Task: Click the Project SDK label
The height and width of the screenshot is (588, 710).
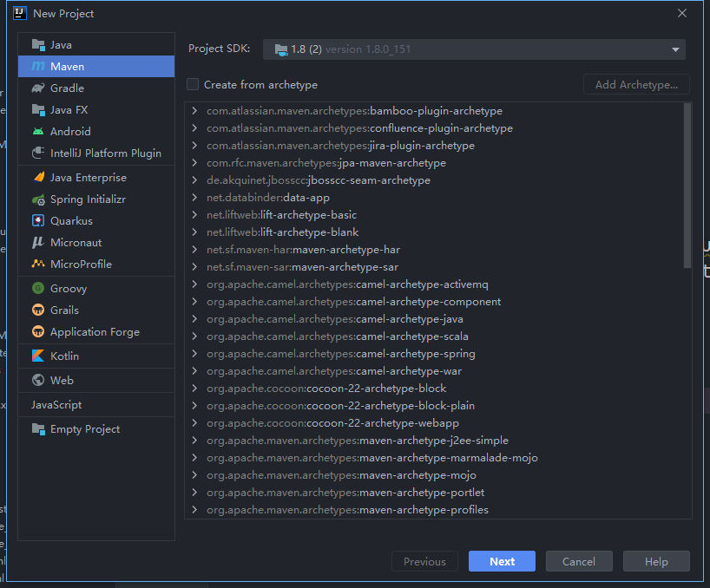Action: click(x=219, y=49)
